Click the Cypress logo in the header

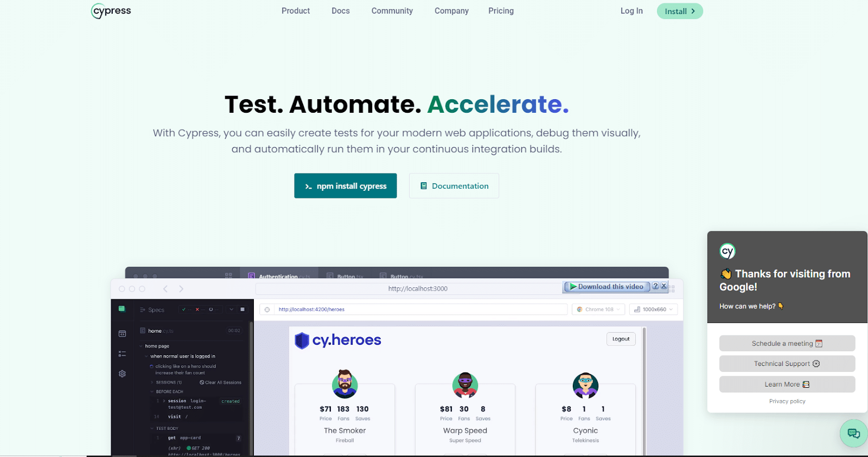pyautogui.click(x=111, y=11)
